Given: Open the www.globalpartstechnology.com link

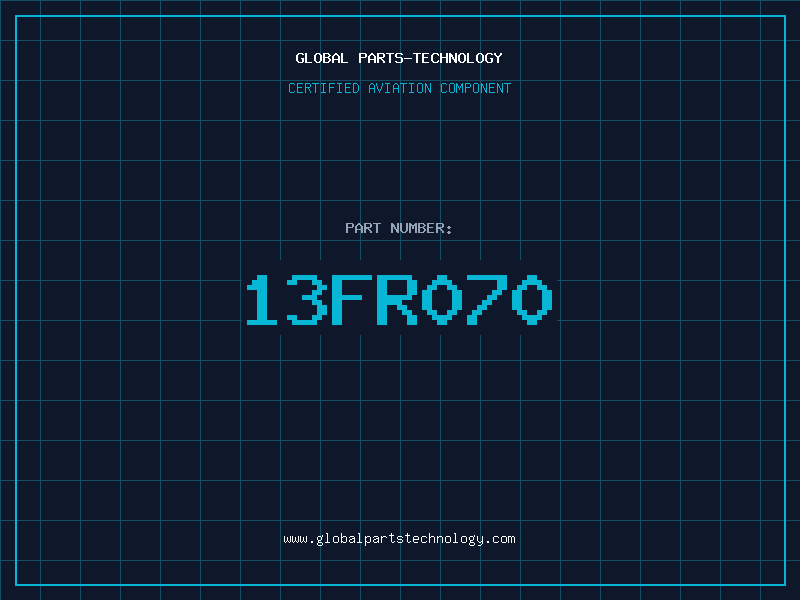Looking at the screenshot, I should (x=399, y=539).
